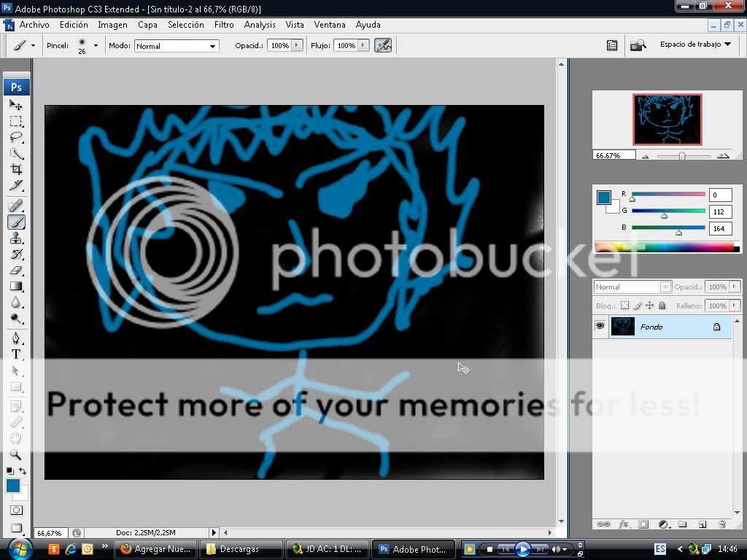Switch to the Descargas taskbar window
This screenshot has width=747, height=560.
point(241,549)
